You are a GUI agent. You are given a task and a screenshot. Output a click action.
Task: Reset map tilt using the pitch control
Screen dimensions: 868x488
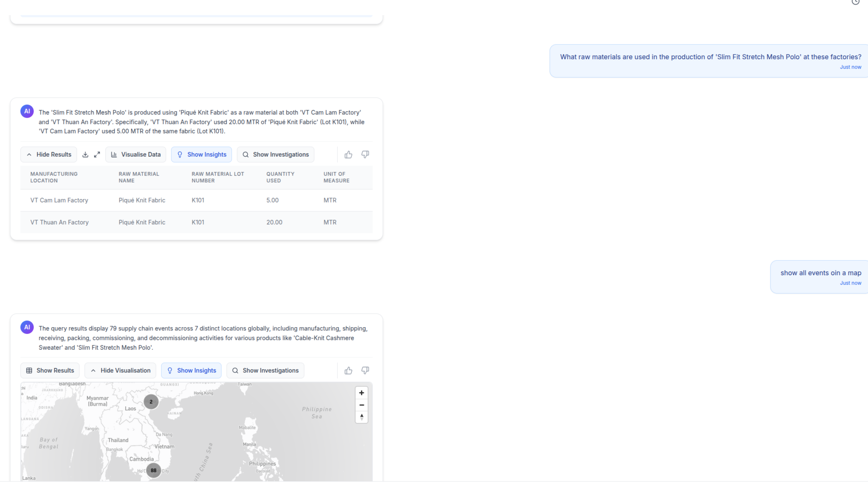pos(361,417)
